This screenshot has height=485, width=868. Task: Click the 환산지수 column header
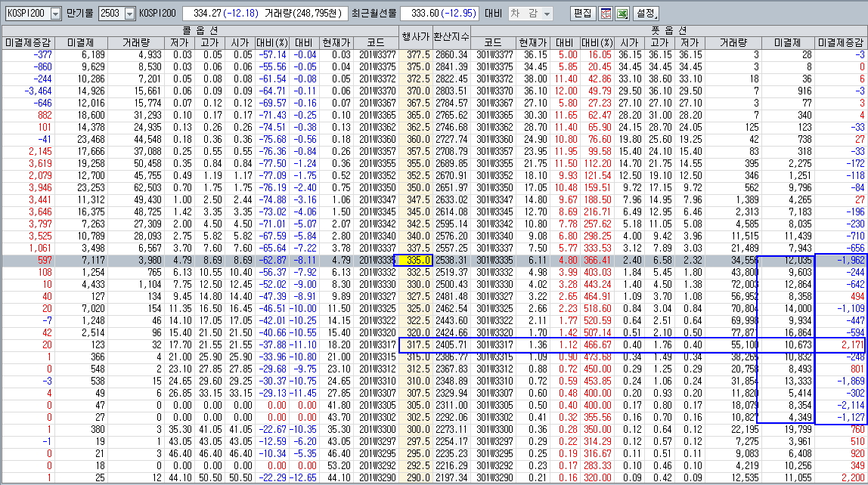pos(451,36)
